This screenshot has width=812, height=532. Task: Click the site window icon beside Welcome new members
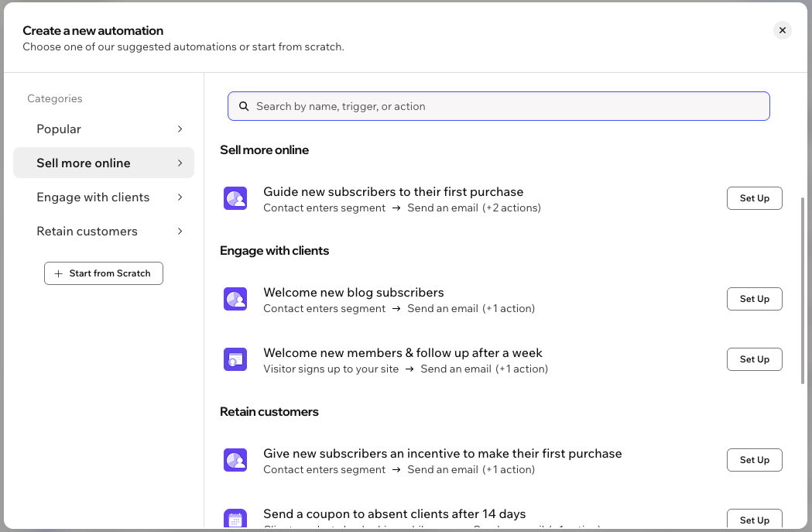(235, 359)
